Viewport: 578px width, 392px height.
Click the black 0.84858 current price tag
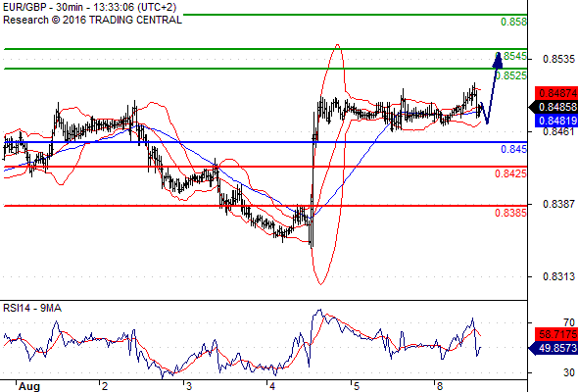click(554, 107)
